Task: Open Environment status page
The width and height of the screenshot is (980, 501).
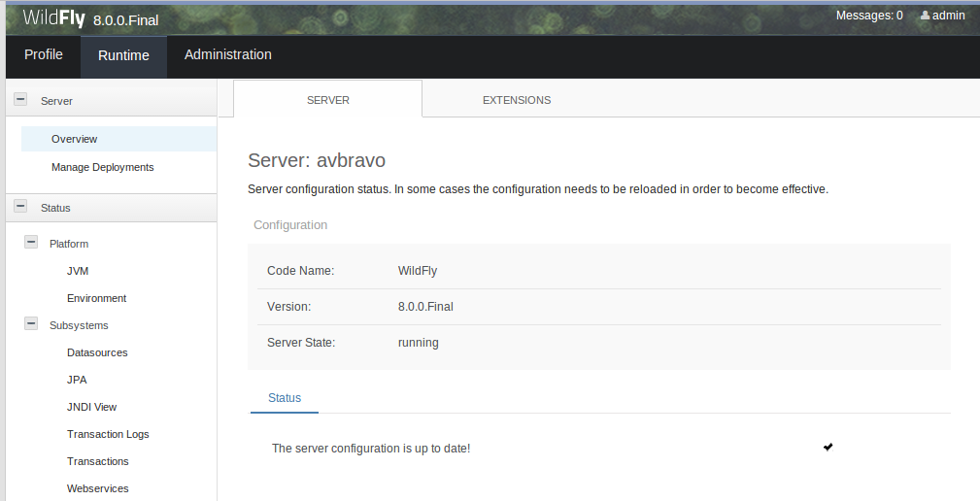Action: pyautogui.click(x=97, y=298)
